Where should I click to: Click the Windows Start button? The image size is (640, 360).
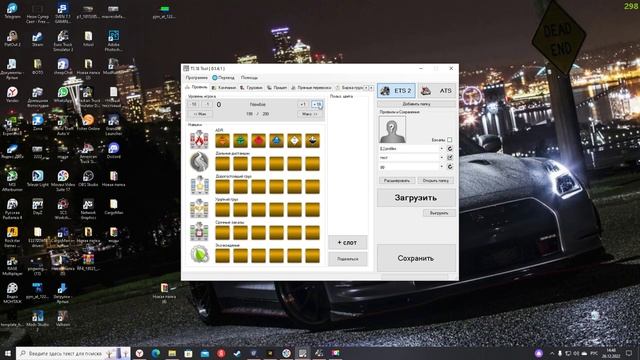8,353
